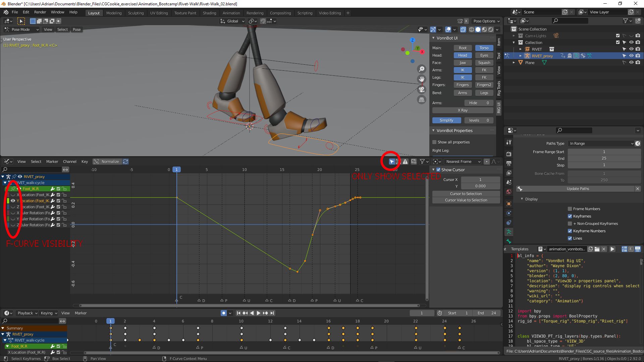Click the Cursor to Selection button
Image resolution: width=644 pixels, height=362 pixels.
tap(466, 194)
